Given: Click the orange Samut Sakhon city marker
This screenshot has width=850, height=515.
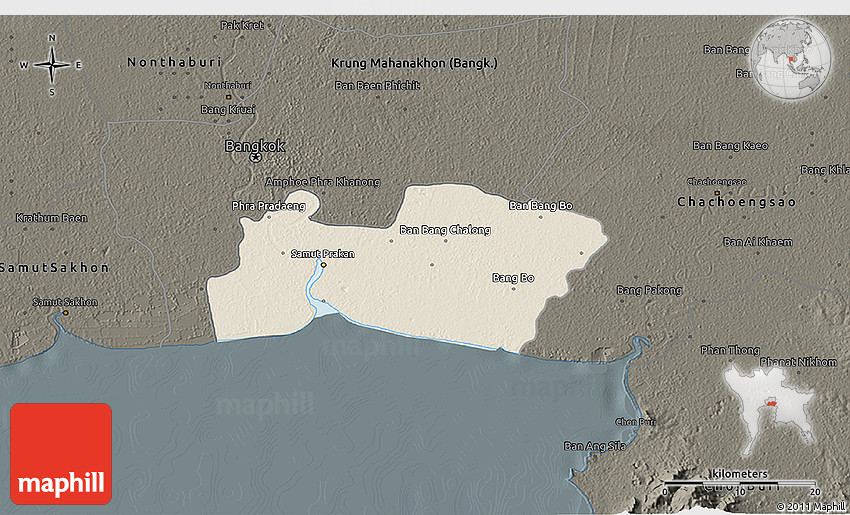Looking at the screenshot, I should coord(66,312).
